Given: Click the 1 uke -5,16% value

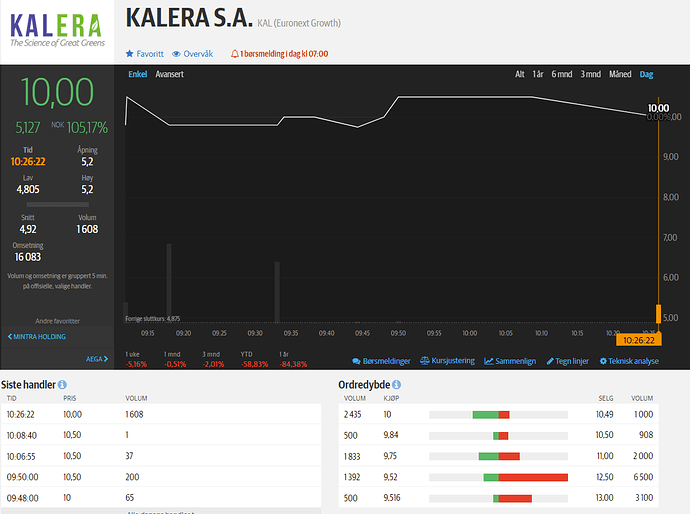Looking at the screenshot, I should [136, 364].
